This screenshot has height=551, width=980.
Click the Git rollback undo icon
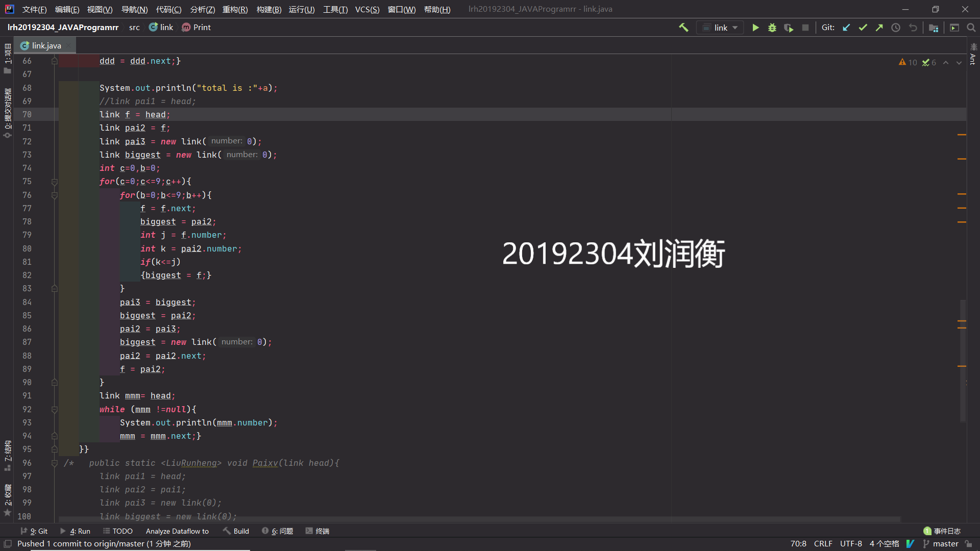click(x=913, y=28)
